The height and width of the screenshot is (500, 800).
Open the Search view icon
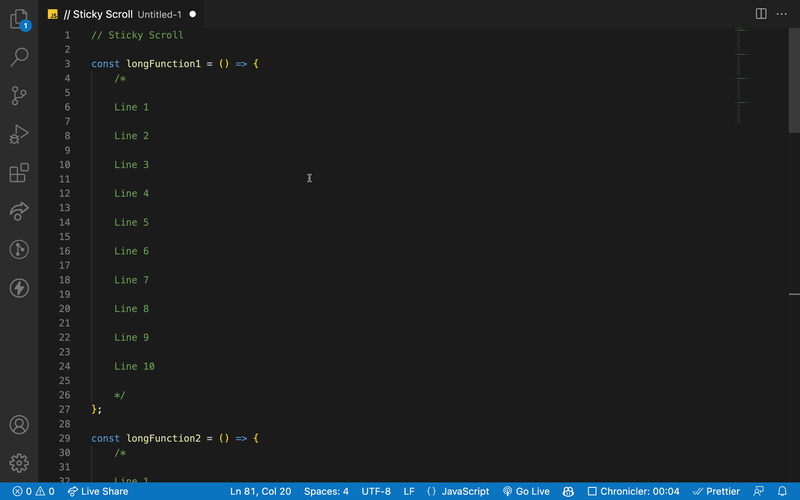(x=19, y=57)
